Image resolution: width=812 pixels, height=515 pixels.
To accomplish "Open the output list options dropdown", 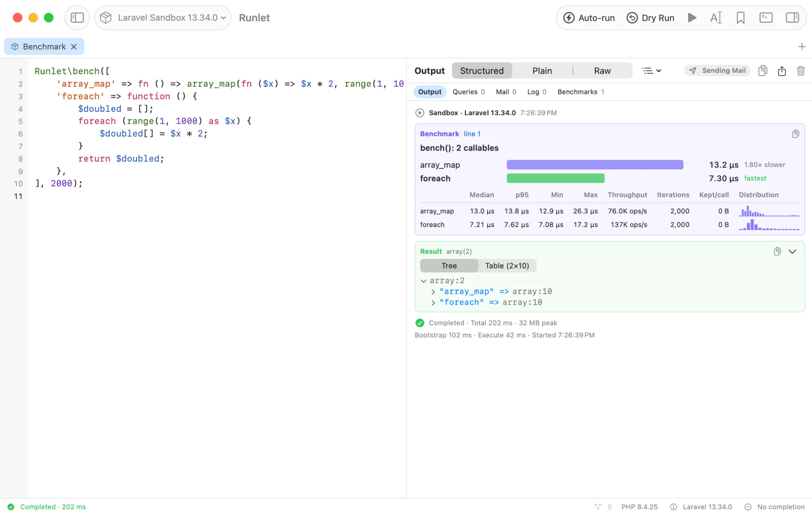I will (652, 71).
